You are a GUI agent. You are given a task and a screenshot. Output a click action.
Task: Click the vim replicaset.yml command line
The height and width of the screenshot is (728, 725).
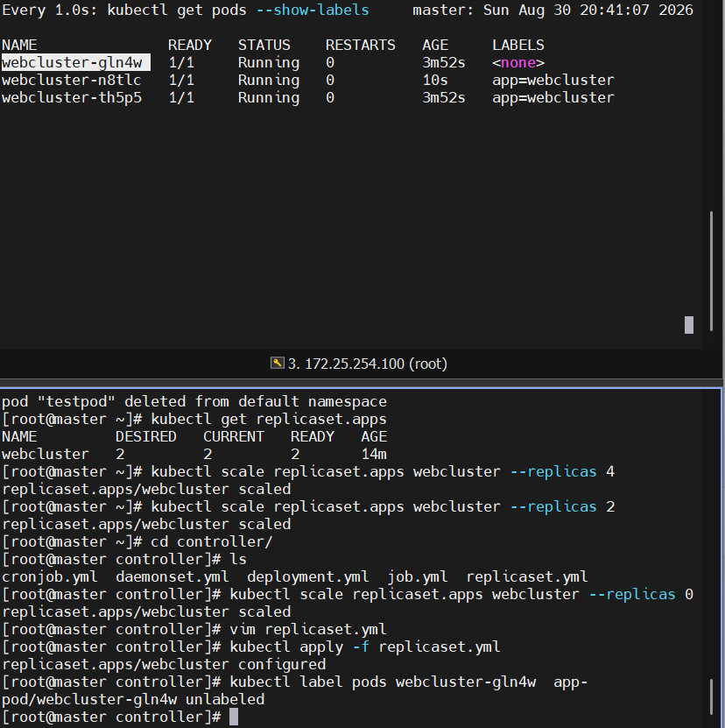click(x=307, y=629)
